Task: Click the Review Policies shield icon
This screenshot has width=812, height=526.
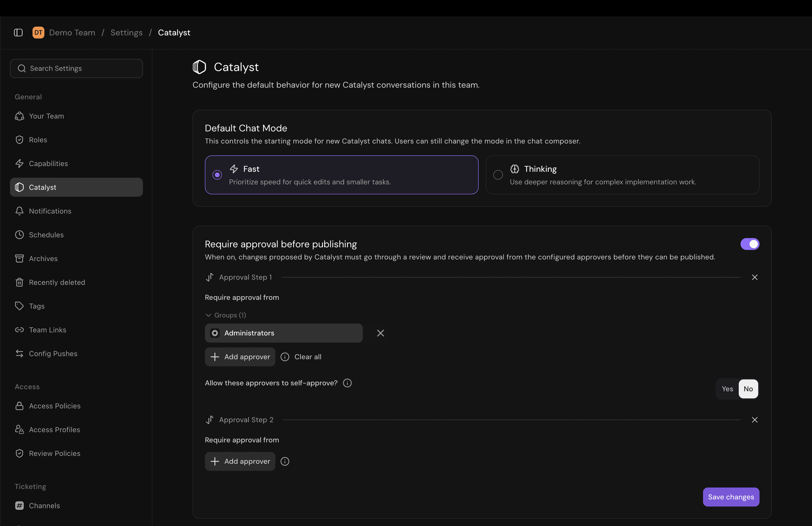Action: click(x=19, y=453)
